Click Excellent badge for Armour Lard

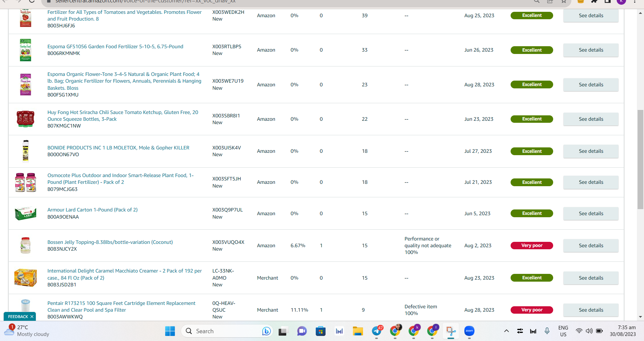click(532, 214)
